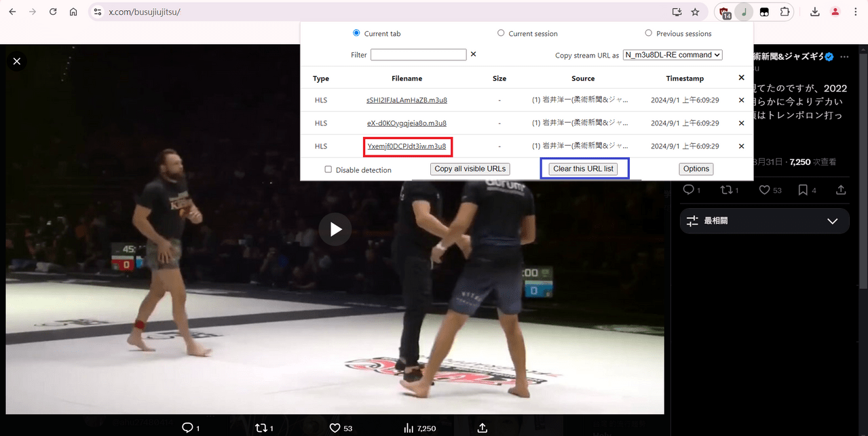868x436 pixels.
Task: Click the bookmark icon beside 4
Action: (x=803, y=190)
